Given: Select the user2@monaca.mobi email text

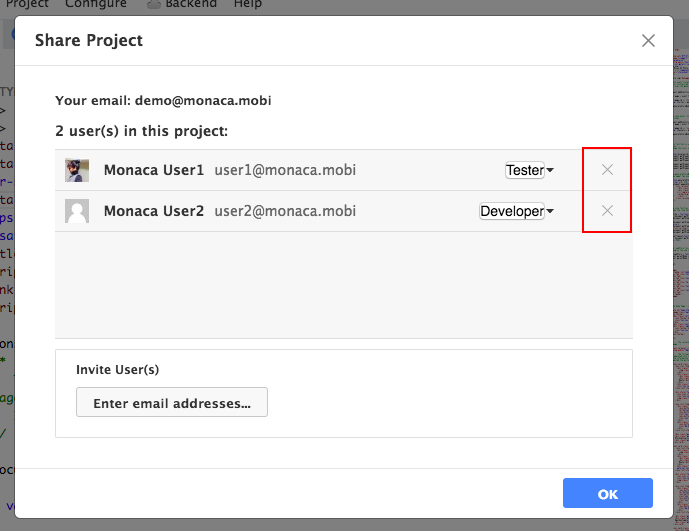Looking at the screenshot, I should pyautogui.click(x=285, y=211).
